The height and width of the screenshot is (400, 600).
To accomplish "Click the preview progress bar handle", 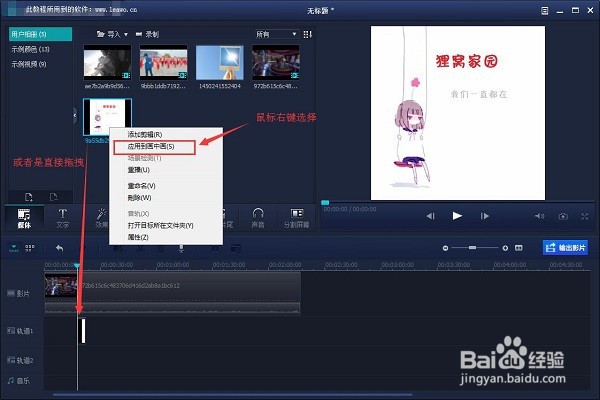I will 325,202.
